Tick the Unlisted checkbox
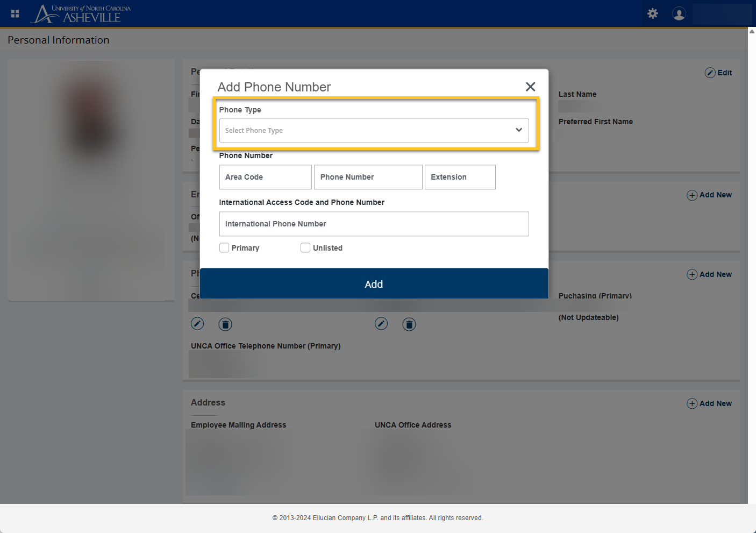This screenshot has width=756, height=533. [x=305, y=247]
